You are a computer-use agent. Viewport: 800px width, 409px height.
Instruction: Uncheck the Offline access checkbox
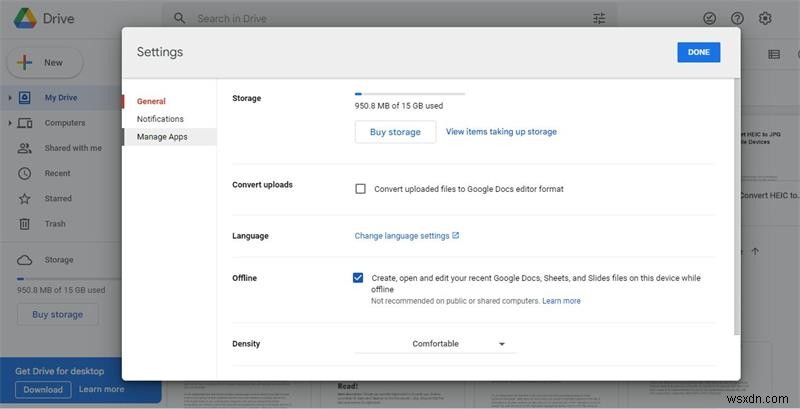pos(358,278)
